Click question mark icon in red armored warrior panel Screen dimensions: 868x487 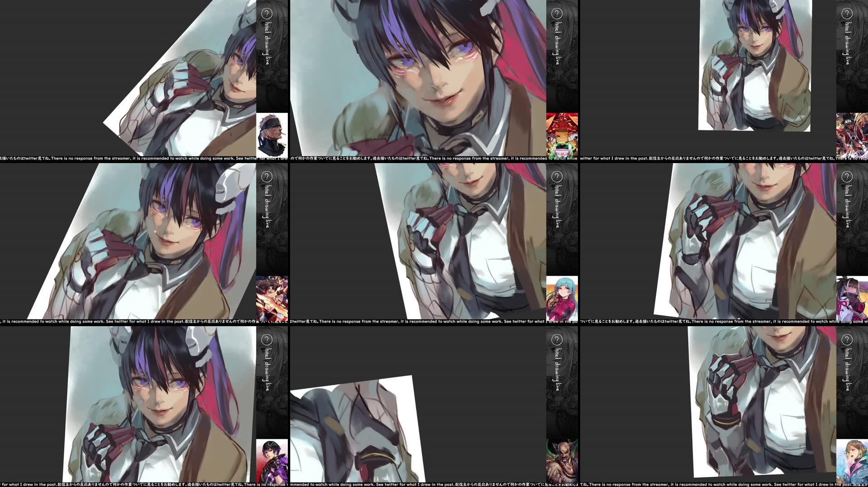(x=847, y=14)
